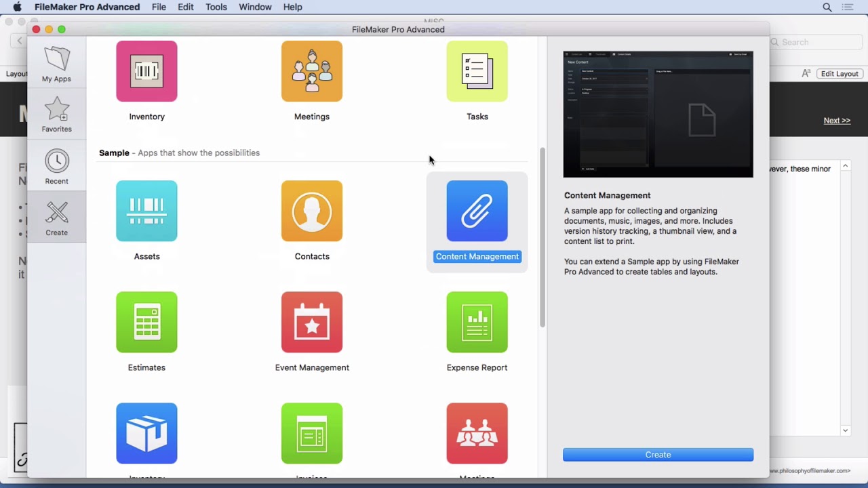Click the Expense Report label

[x=477, y=367]
